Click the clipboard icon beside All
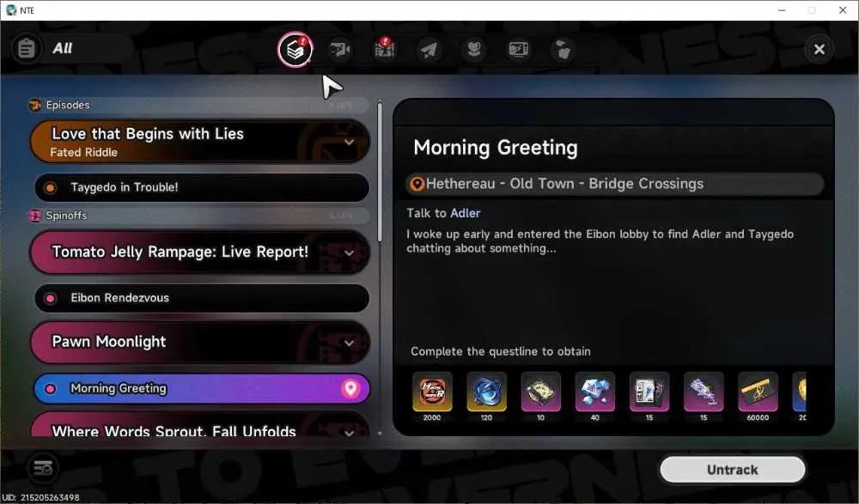This screenshot has height=504, width=859. pos(27,49)
